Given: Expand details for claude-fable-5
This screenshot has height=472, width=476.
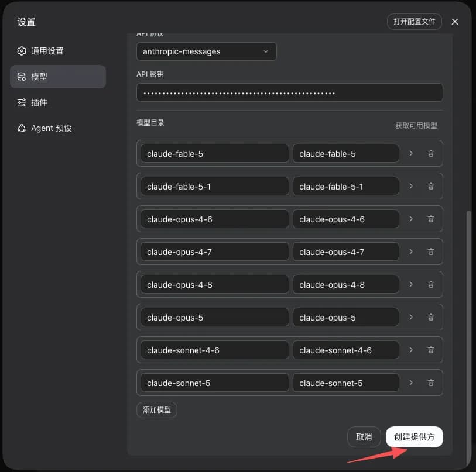Looking at the screenshot, I should click(x=411, y=153).
